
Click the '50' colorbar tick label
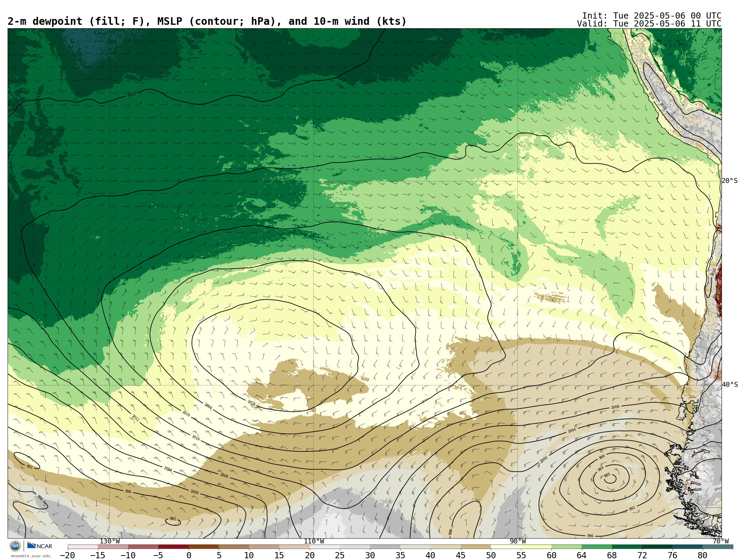tap(491, 555)
